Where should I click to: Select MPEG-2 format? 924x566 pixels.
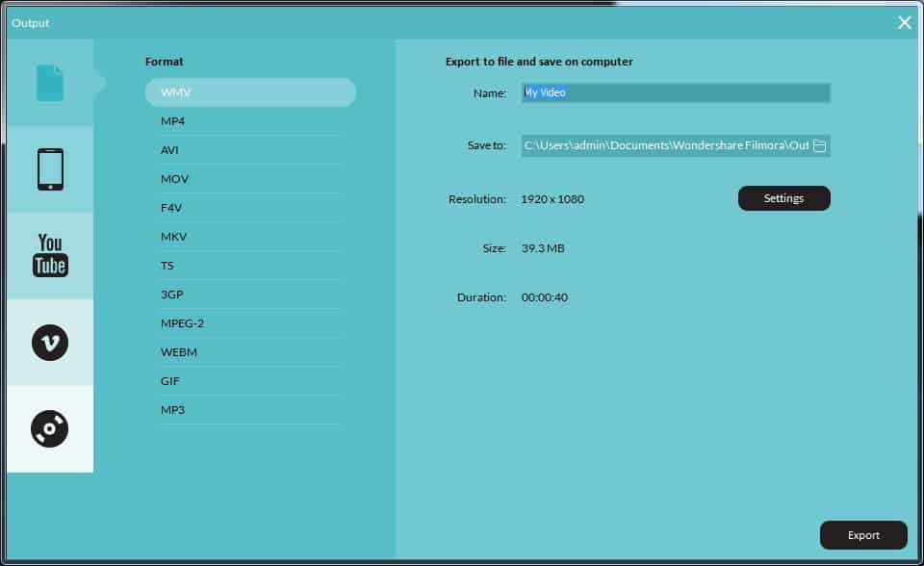[250, 323]
